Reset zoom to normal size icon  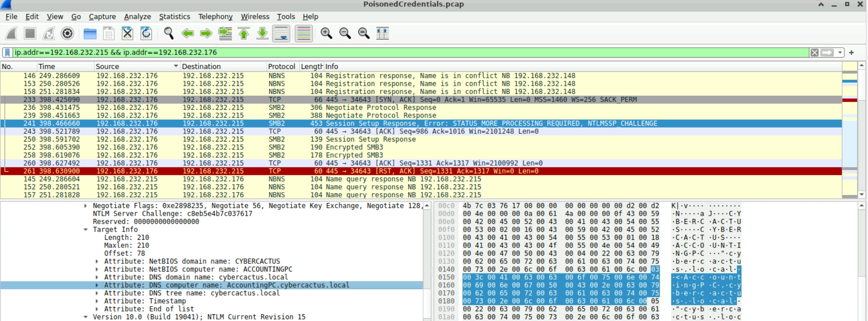point(364,33)
